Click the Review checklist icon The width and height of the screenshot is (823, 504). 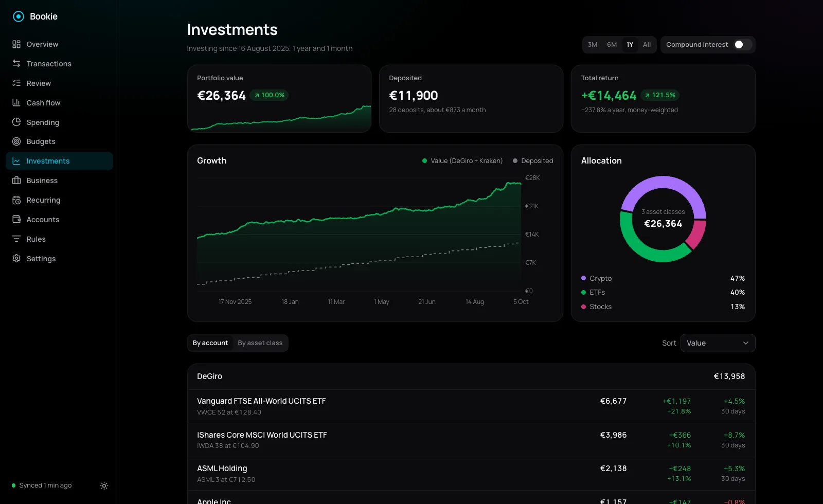click(16, 83)
